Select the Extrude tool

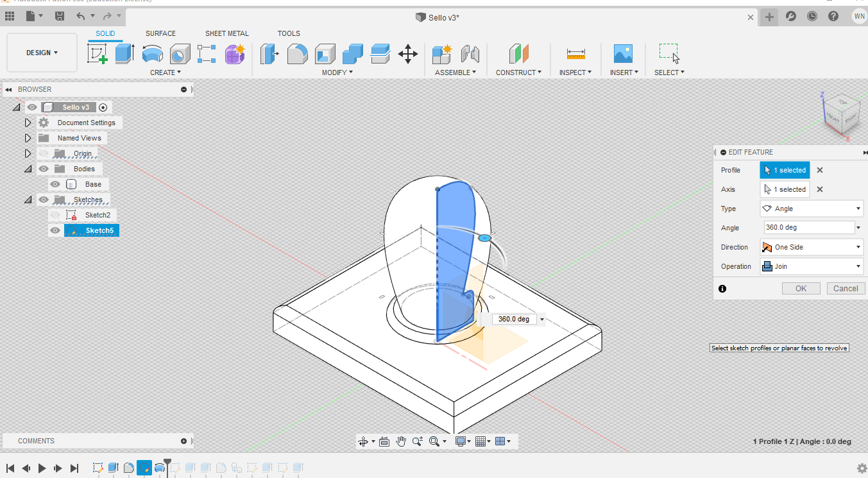(x=124, y=53)
